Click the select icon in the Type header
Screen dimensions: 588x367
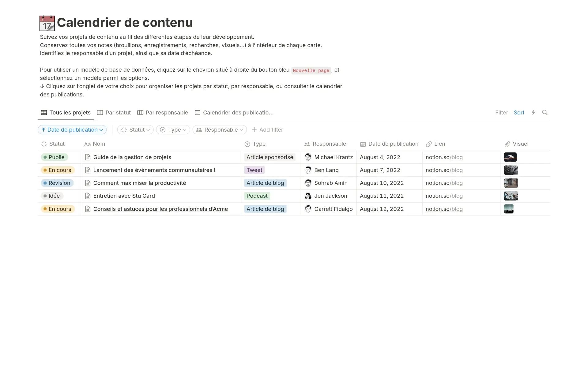coord(247,144)
